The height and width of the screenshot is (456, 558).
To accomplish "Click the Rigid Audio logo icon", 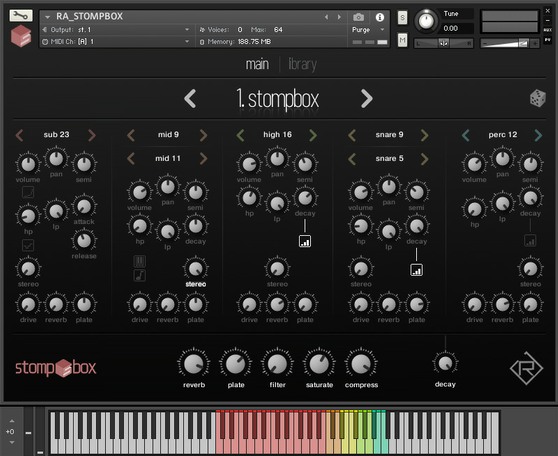I will tap(526, 368).
